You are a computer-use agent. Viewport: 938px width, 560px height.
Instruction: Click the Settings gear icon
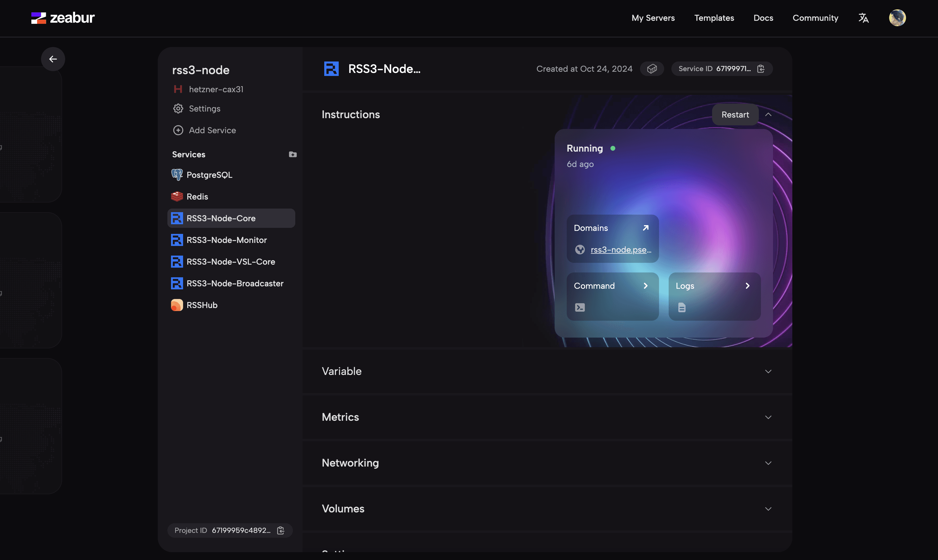coord(178,109)
